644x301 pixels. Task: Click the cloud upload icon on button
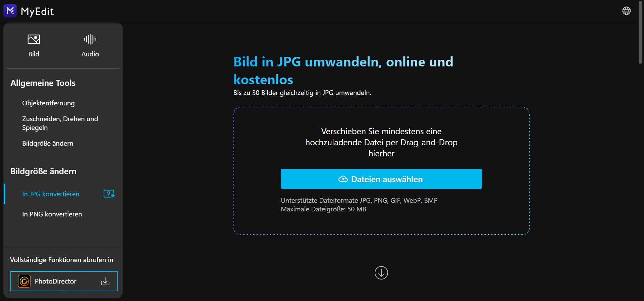(343, 179)
